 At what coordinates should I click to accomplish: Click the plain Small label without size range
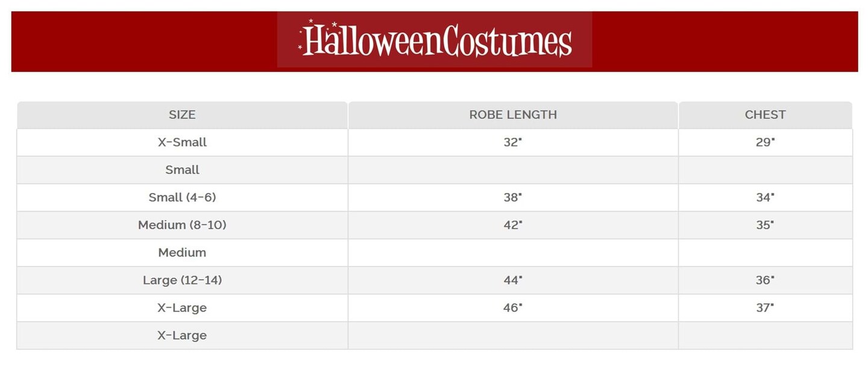tap(182, 170)
